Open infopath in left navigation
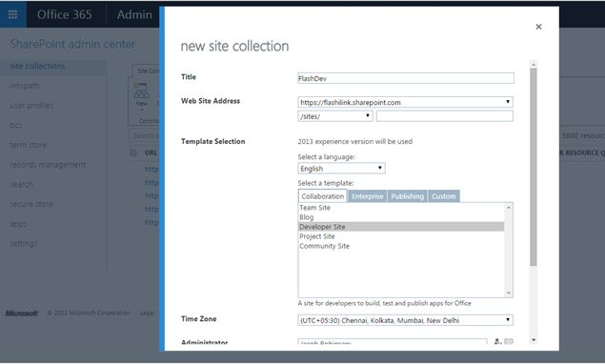605x364 pixels. tap(25, 86)
